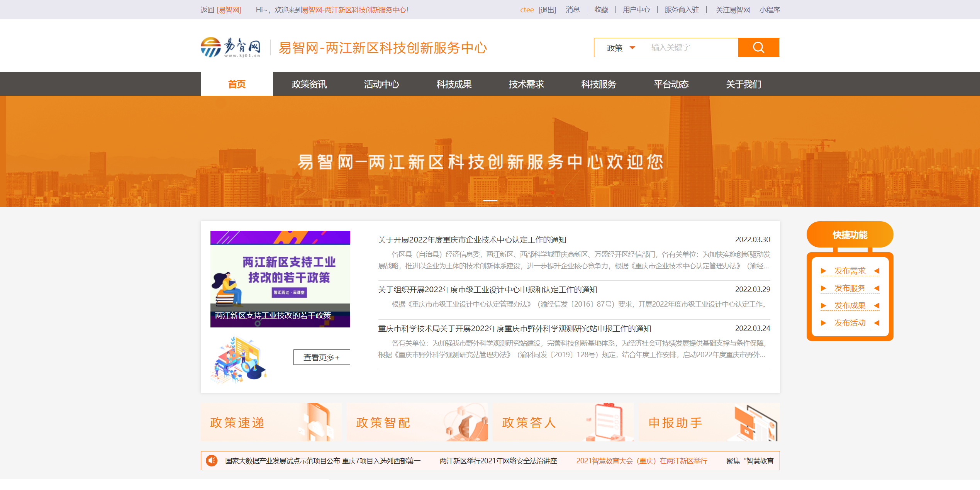Open the 申报助手 card
The width and height of the screenshot is (980, 490).
tap(709, 422)
